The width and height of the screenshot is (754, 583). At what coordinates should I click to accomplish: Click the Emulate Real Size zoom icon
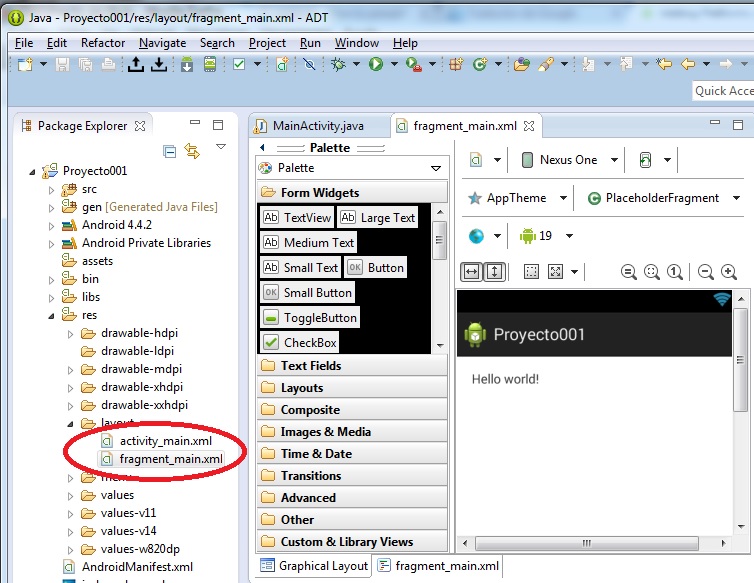point(628,272)
